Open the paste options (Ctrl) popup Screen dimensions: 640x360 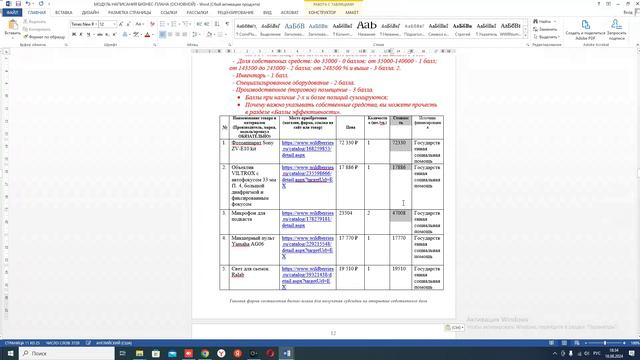454,327
